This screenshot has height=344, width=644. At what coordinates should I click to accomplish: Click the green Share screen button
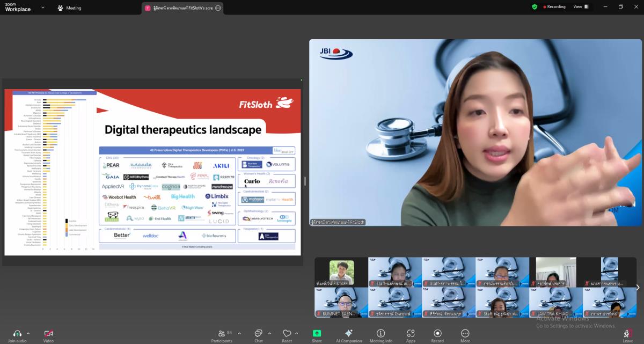(x=317, y=333)
